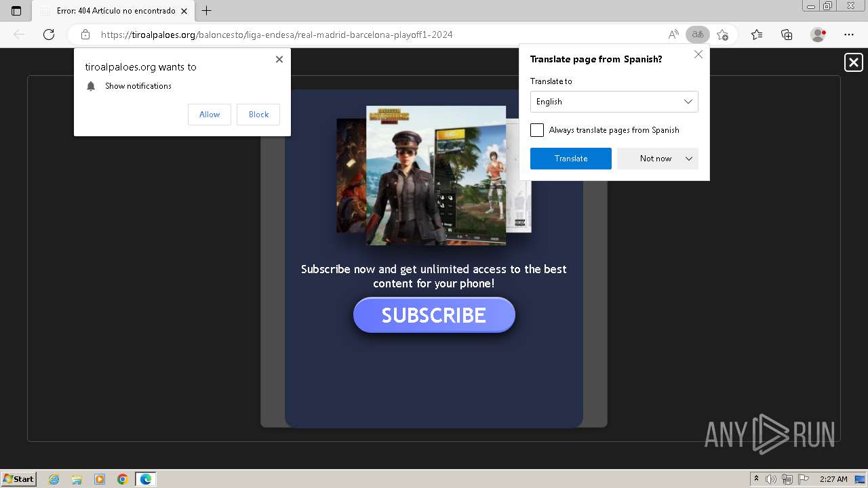The width and height of the screenshot is (868, 488).
Task: Launch Google Chrome from taskbar
Action: pyautogui.click(x=123, y=479)
